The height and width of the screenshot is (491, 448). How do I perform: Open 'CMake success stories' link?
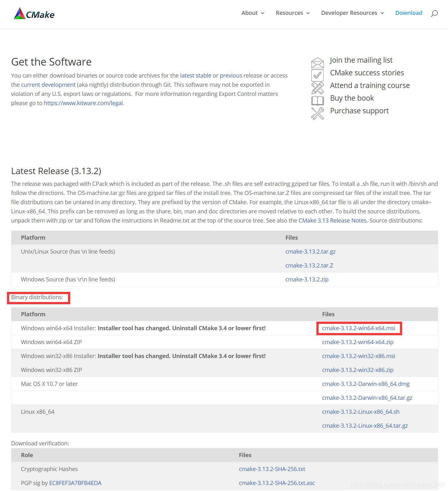(x=367, y=73)
